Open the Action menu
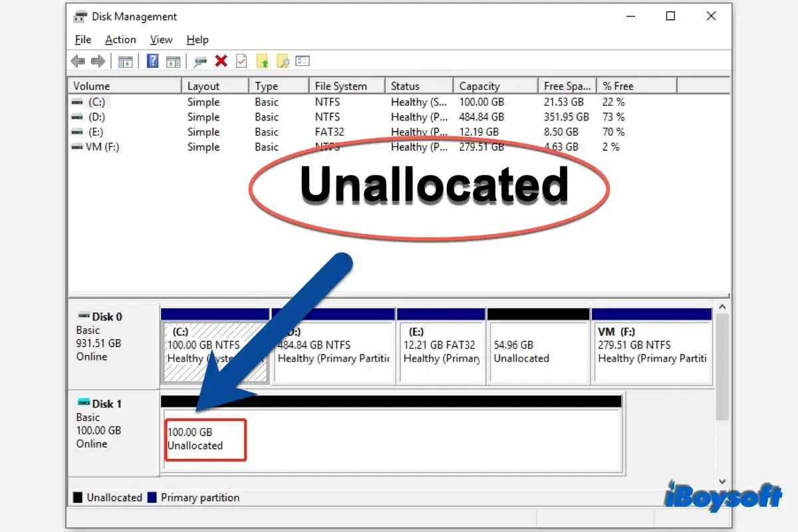 pyautogui.click(x=120, y=39)
